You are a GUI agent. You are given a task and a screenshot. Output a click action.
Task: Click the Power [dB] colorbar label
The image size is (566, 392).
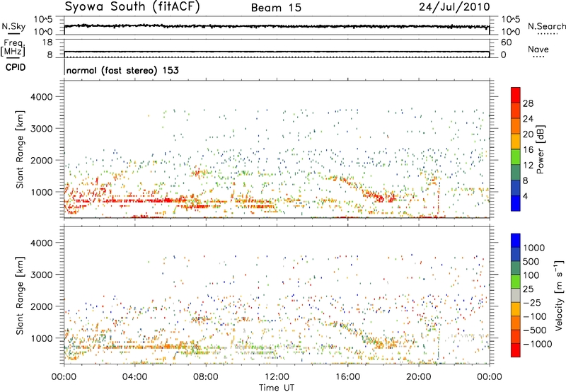click(x=541, y=149)
